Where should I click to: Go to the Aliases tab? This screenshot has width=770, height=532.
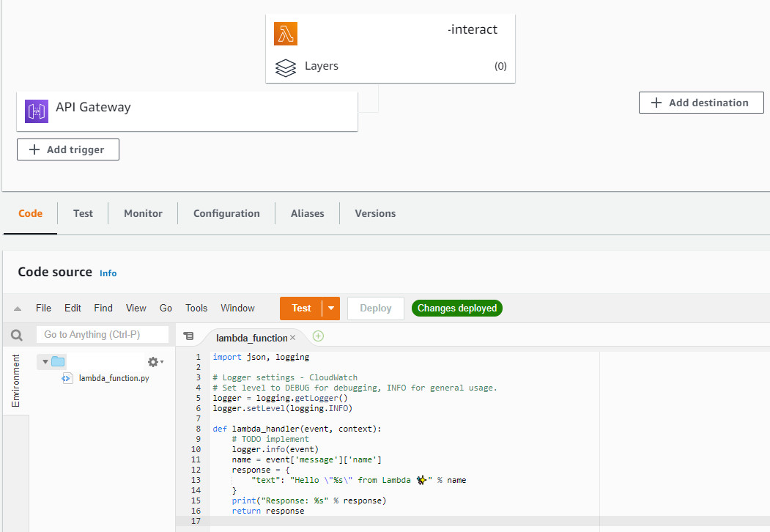click(308, 213)
